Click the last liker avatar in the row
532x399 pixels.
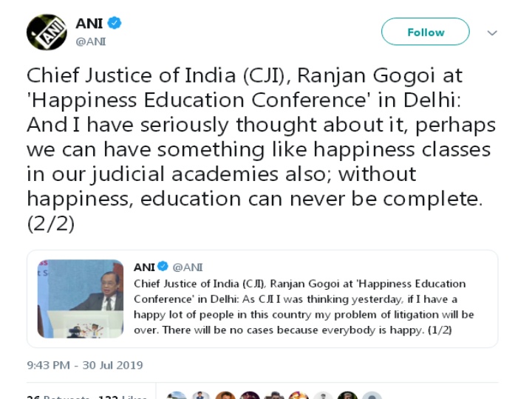tap(372, 396)
